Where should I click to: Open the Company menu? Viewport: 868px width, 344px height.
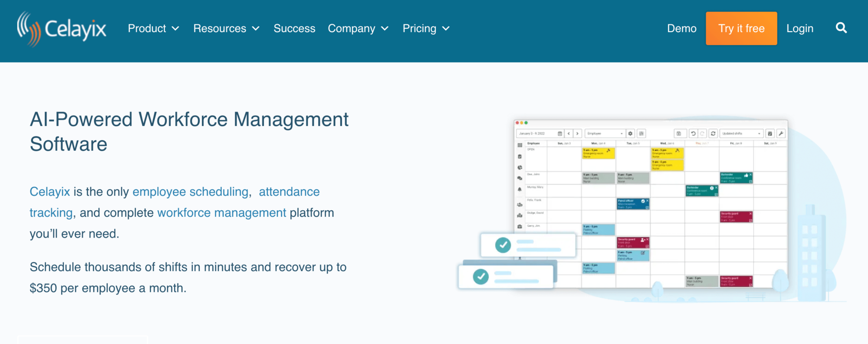[x=358, y=29]
